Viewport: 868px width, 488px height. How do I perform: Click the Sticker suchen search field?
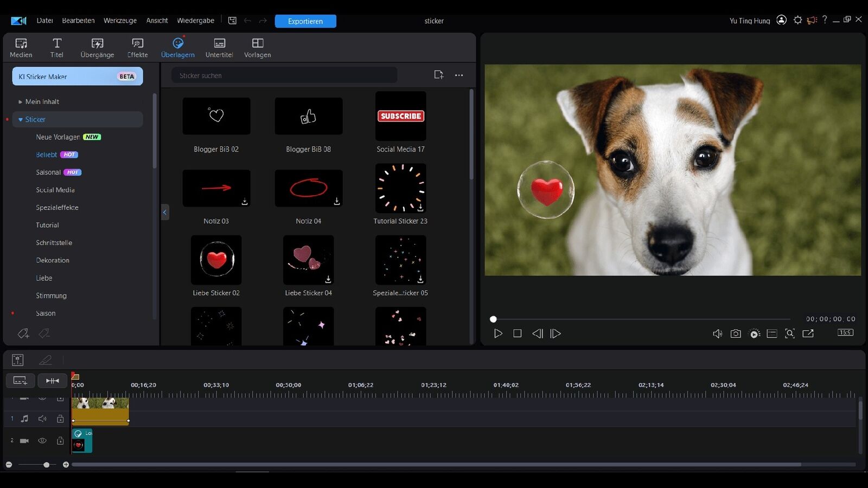point(284,75)
